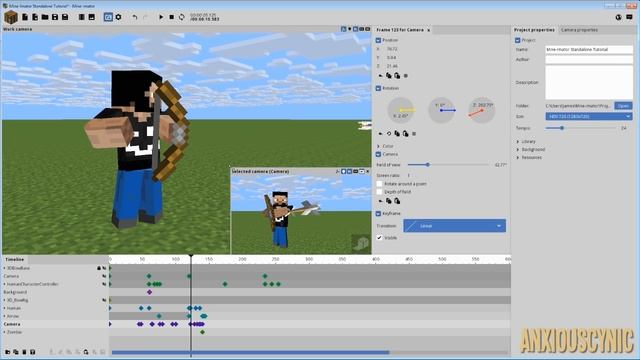
Task: Expand the Arrow timeline row
Action: (4, 316)
